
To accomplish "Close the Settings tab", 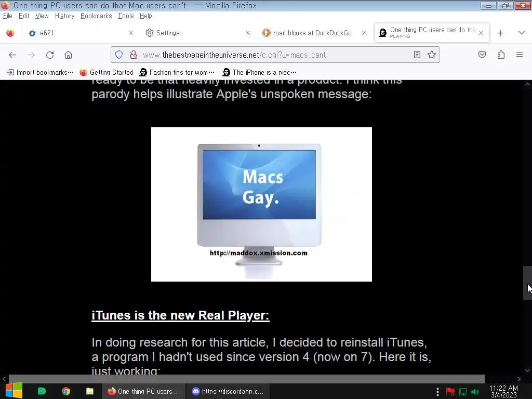I will pos(248,33).
